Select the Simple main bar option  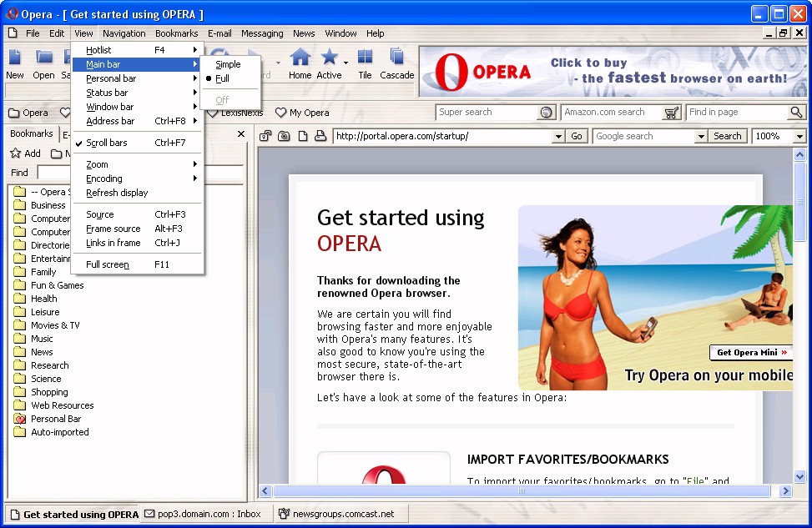coord(230,64)
